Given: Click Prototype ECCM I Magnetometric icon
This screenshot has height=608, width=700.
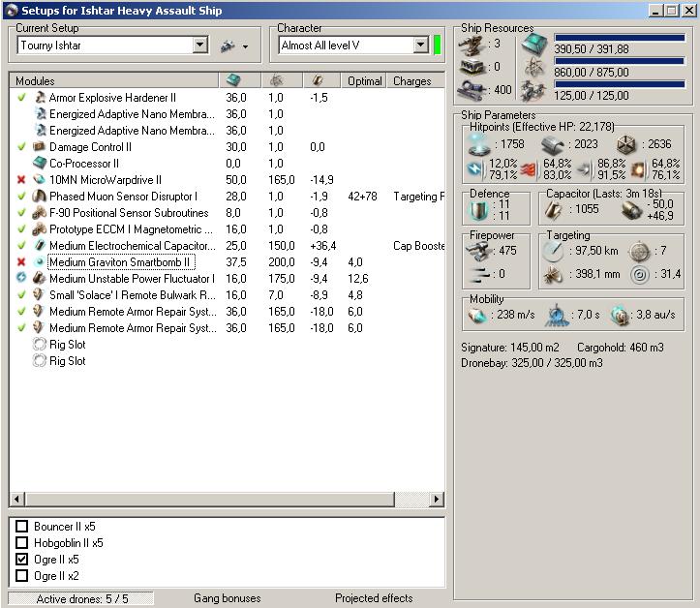Looking at the screenshot, I should (x=40, y=229).
